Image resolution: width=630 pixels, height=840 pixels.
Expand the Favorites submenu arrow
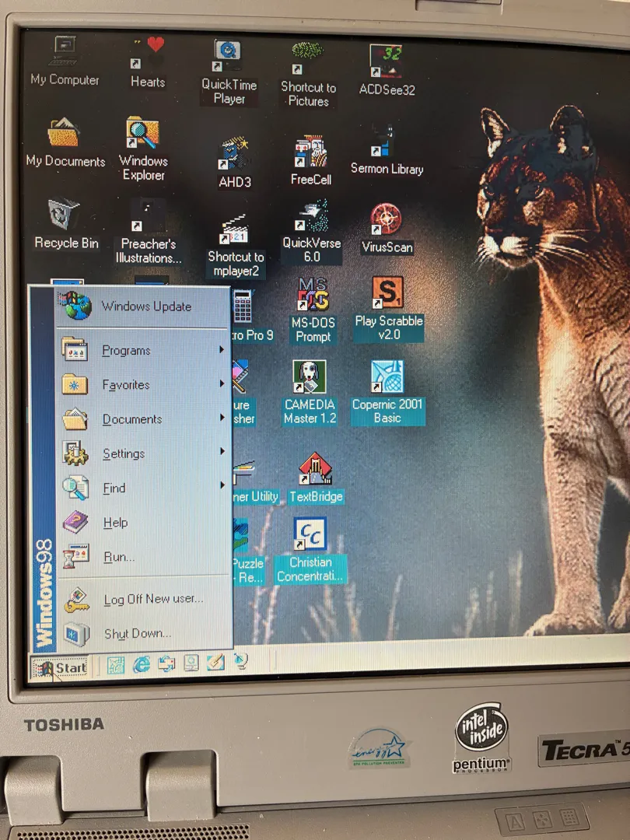(221, 384)
